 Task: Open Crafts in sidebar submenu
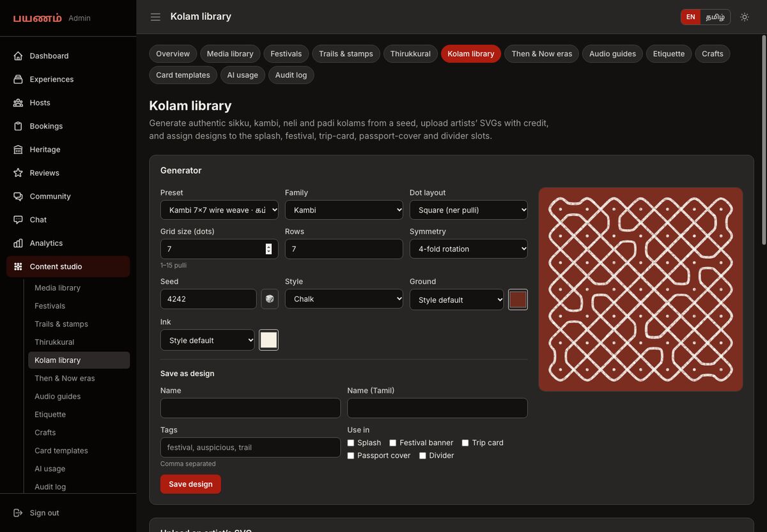tap(79, 432)
